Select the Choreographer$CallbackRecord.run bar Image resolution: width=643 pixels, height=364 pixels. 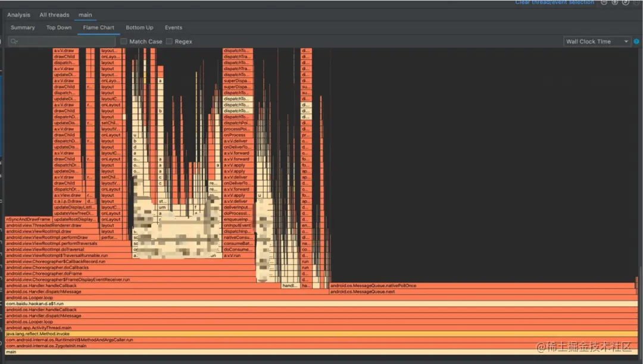click(x=130, y=262)
